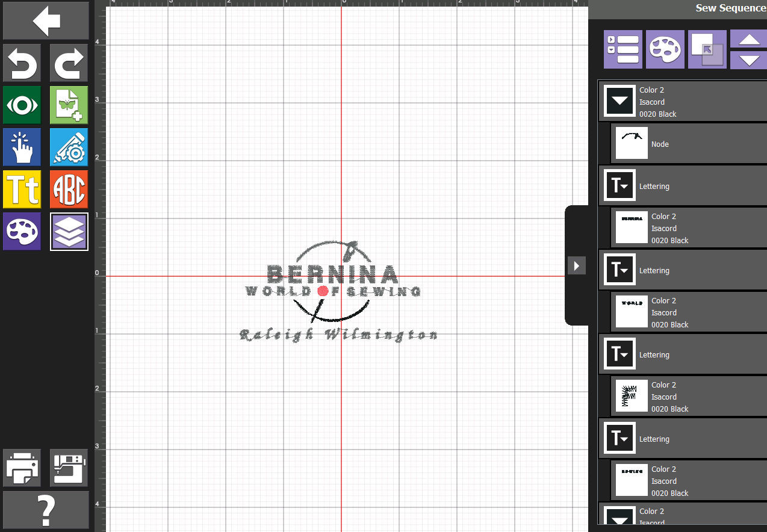Add a design with the butterfly page icon
This screenshot has height=532, width=767.
(x=69, y=105)
